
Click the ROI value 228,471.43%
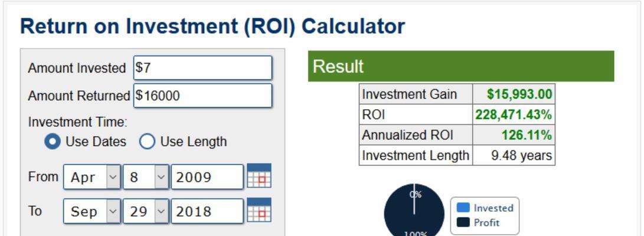[514, 115]
